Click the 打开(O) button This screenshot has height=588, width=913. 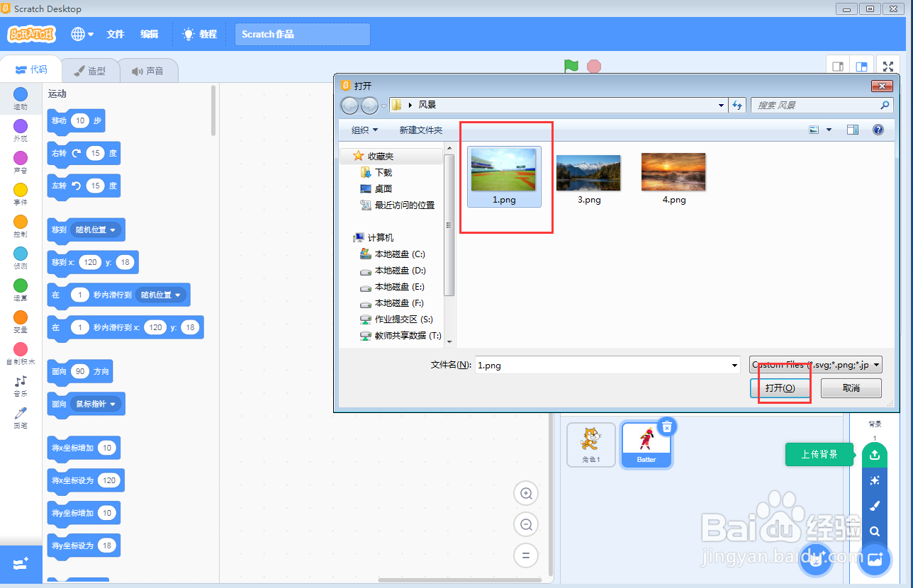click(780, 388)
